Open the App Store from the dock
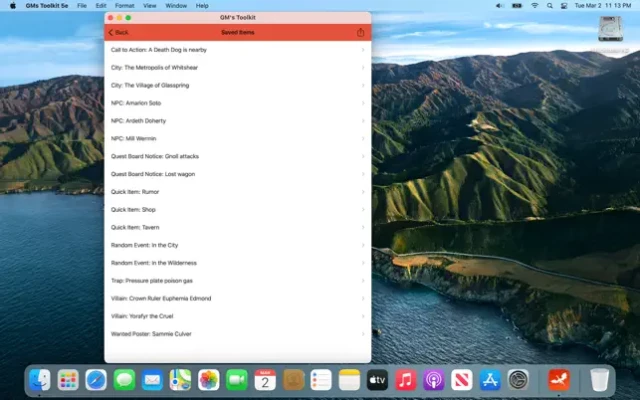This screenshot has width=640, height=400. [490, 380]
